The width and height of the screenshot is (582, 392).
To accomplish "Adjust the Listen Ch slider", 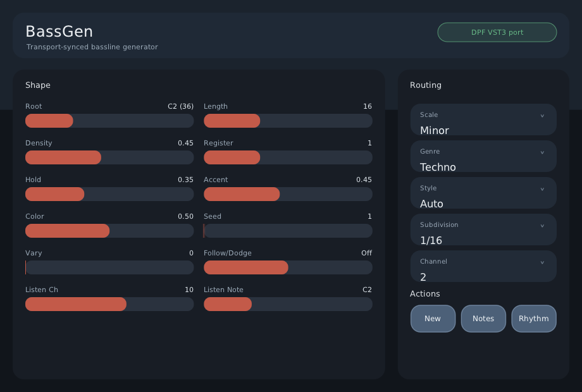I will pyautogui.click(x=109, y=305).
